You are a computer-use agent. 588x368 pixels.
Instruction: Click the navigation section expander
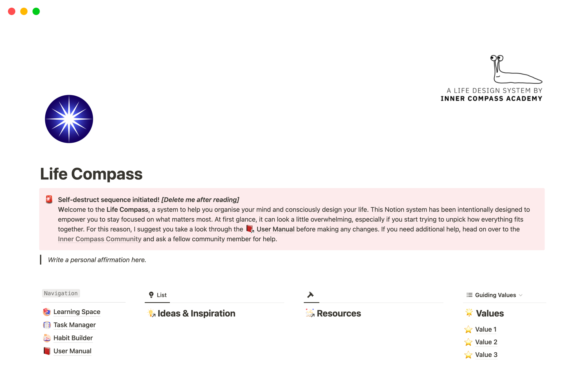(x=61, y=293)
